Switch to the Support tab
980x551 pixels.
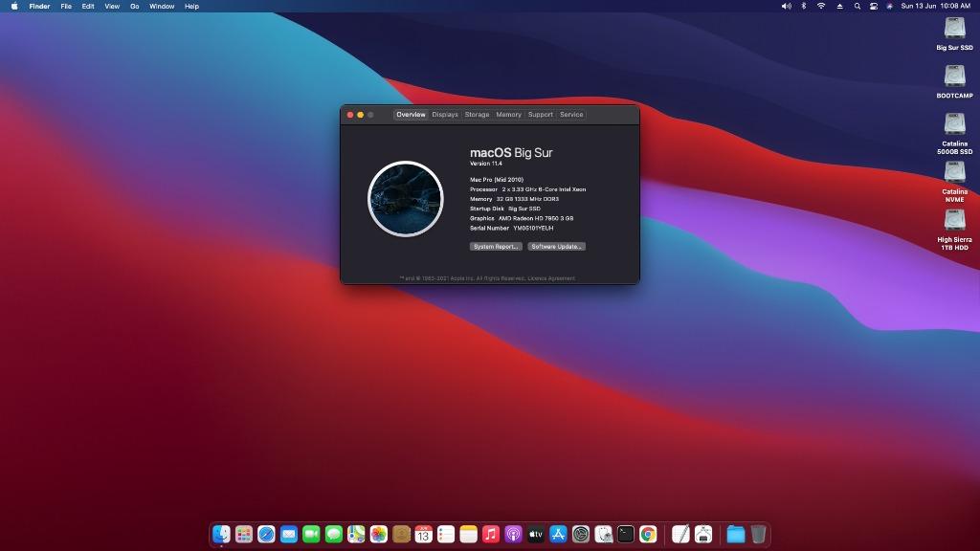point(541,115)
